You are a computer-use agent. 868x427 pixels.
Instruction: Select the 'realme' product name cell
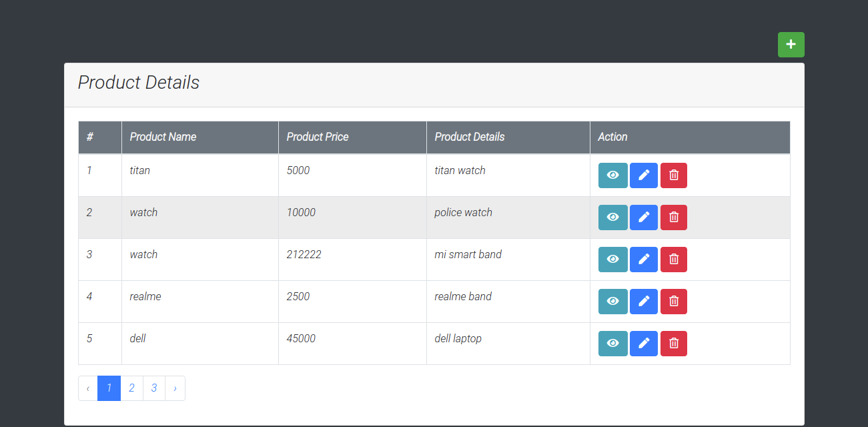pos(200,302)
